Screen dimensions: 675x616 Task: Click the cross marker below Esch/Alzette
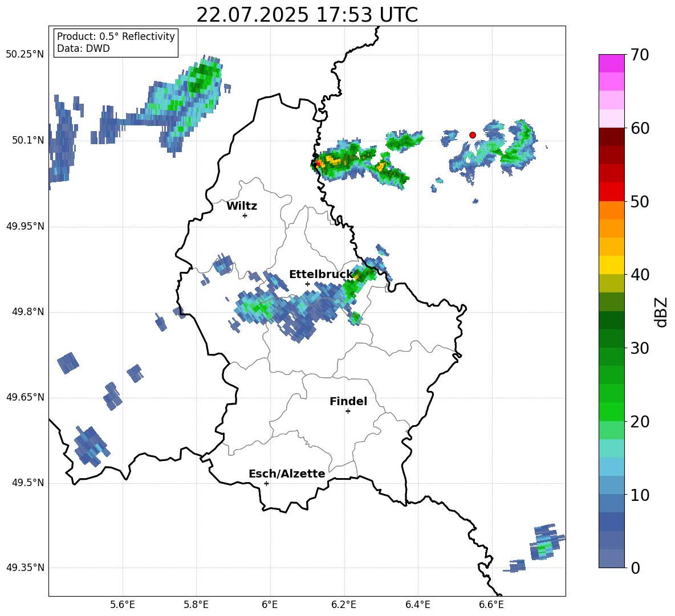coord(266,483)
